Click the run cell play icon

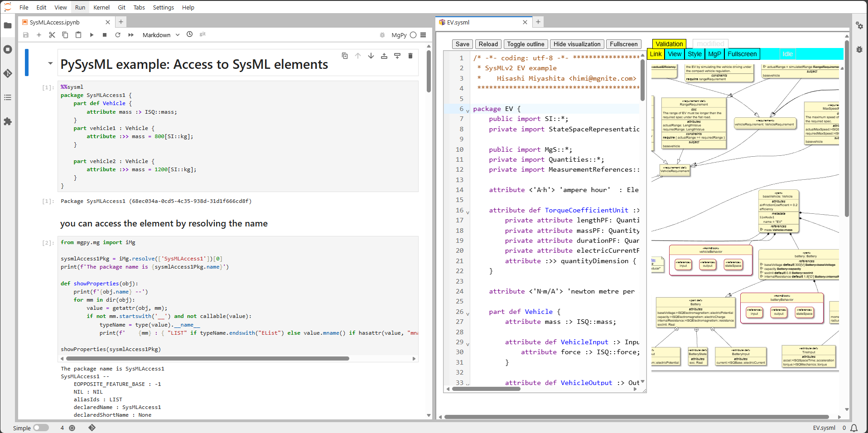tap(92, 35)
